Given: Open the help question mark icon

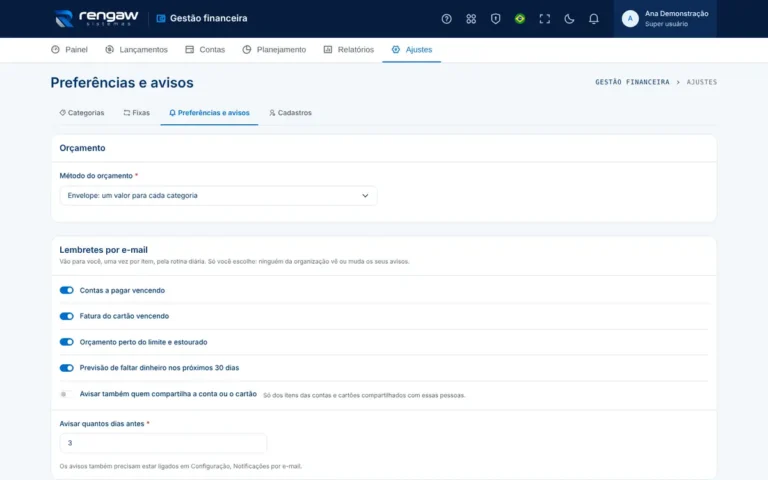Looking at the screenshot, I should pyautogui.click(x=446, y=19).
